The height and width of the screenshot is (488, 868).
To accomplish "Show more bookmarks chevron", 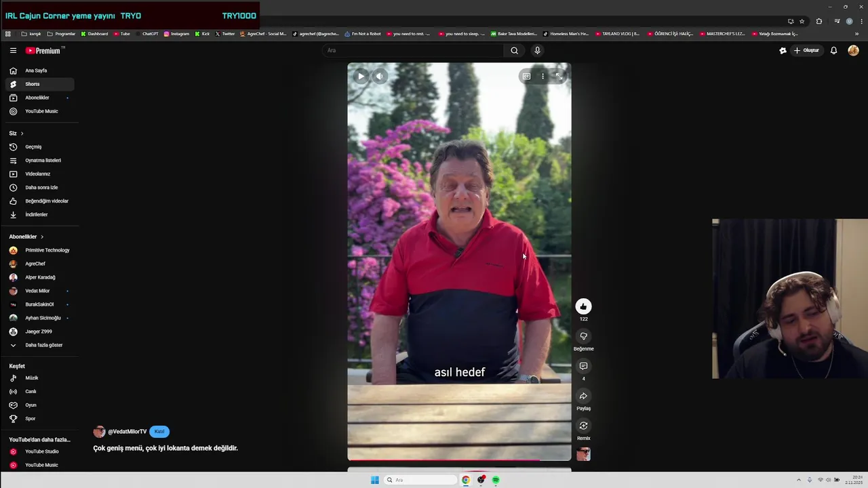I will 856,34.
